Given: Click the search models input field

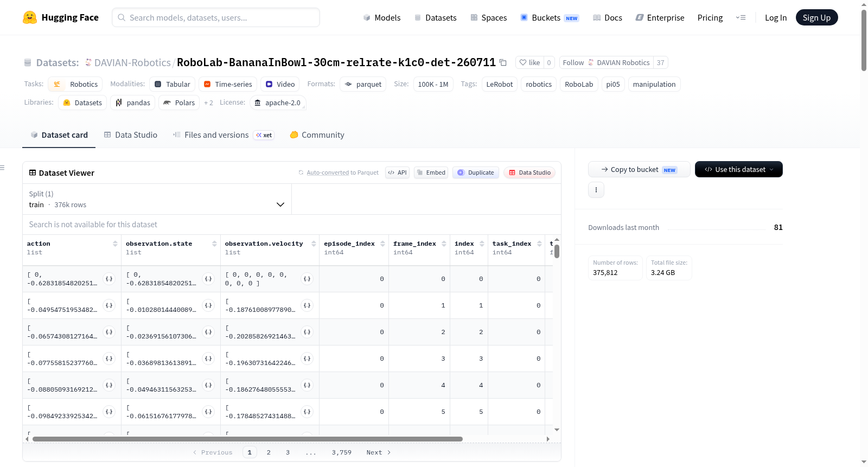Looking at the screenshot, I should click(216, 17).
